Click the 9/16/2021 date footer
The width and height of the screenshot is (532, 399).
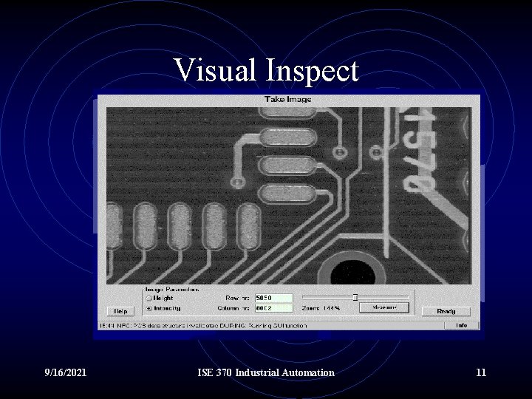pyautogui.click(x=66, y=372)
